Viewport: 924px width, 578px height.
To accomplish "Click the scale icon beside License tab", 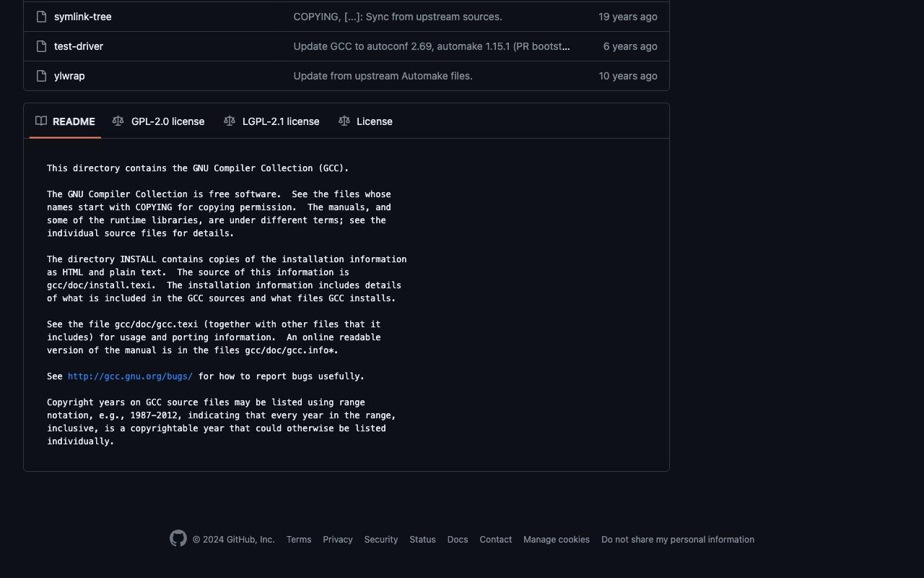I will (x=344, y=121).
